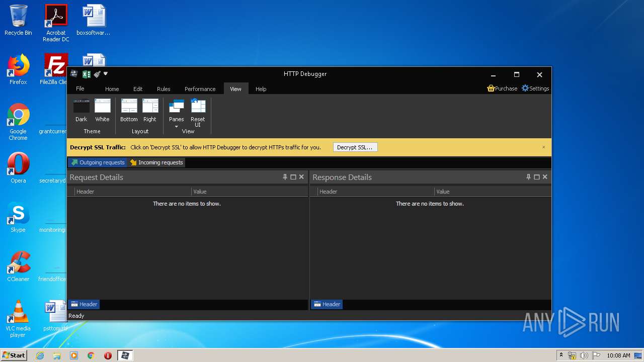
Task: Launch VLC media player from the desktop
Action: click(x=18, y=319)
